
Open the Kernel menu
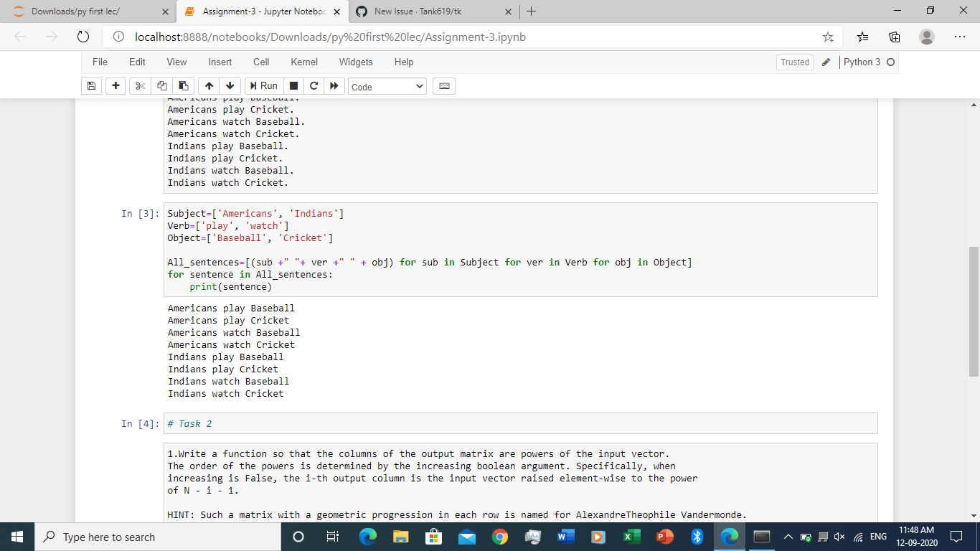(304, 62)
